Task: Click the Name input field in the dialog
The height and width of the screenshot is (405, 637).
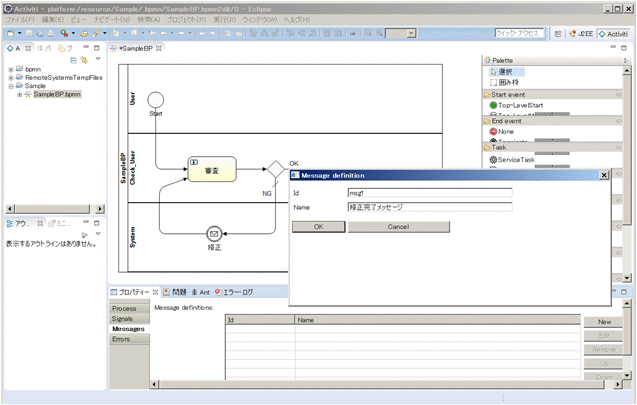Action: click(428, 208)
